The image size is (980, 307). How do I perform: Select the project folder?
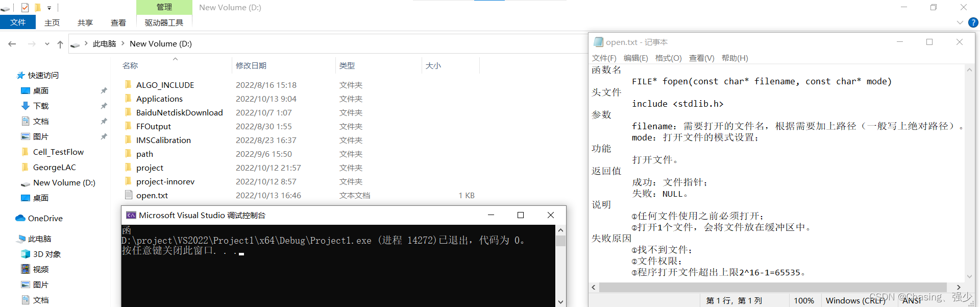[x=150, y=168]
